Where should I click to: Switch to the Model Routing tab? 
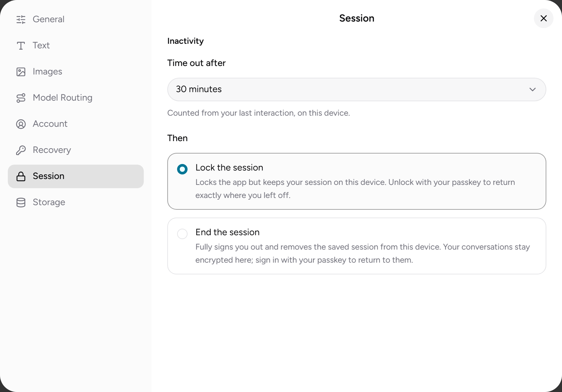pos(76,98)
